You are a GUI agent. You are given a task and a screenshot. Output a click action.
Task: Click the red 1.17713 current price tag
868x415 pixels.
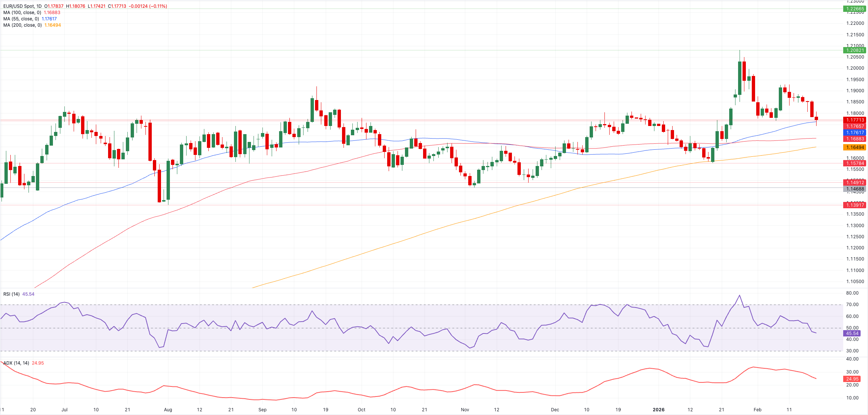855,120
